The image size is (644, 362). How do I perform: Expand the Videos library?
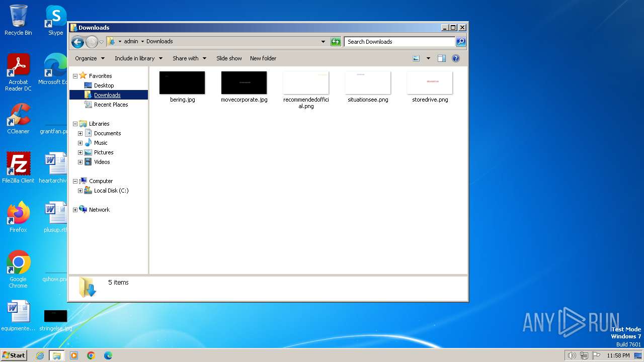pyautogui.click(x=80, y=162)
